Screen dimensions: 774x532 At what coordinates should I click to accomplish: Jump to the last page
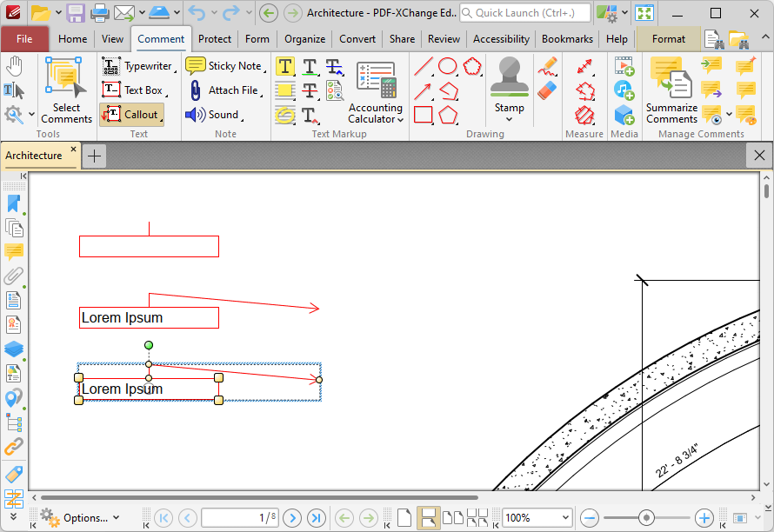tap(316, 518)
